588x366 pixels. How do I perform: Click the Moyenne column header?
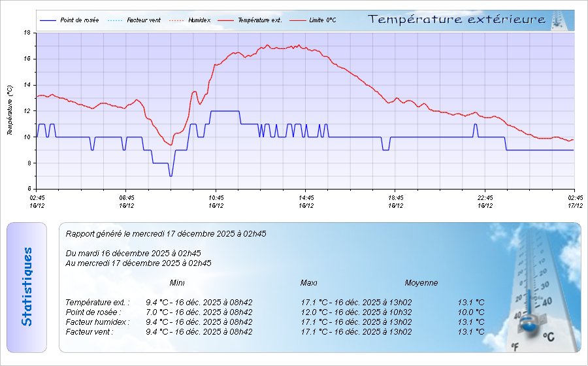pos(421,283)
